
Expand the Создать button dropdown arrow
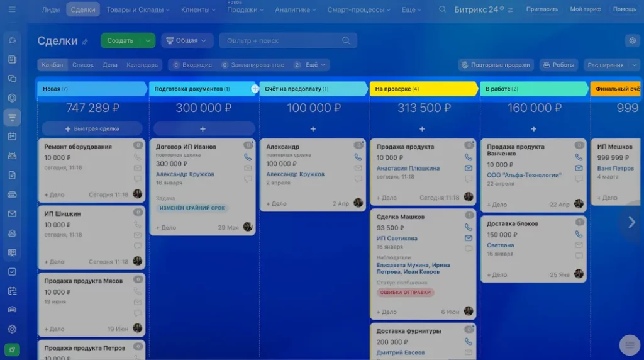pyautogui.click(x=147, y=41)
